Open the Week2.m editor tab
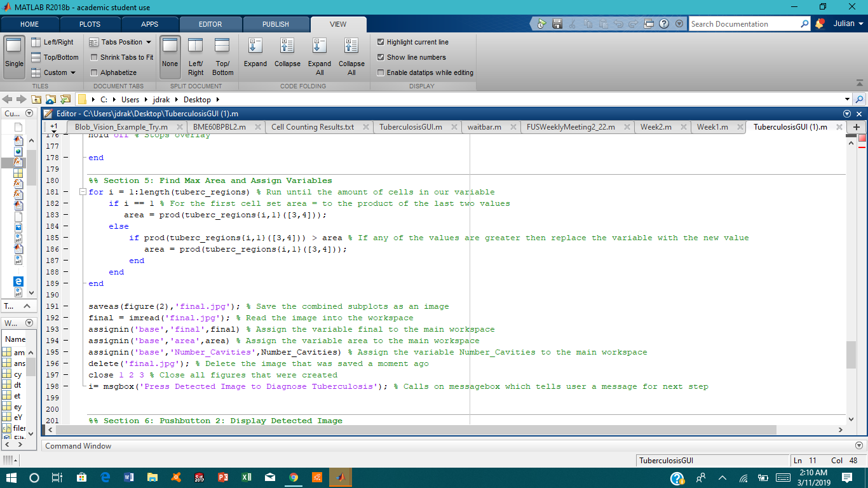The image size is (868, 488). pyautogui.click(x=656, y=127)
